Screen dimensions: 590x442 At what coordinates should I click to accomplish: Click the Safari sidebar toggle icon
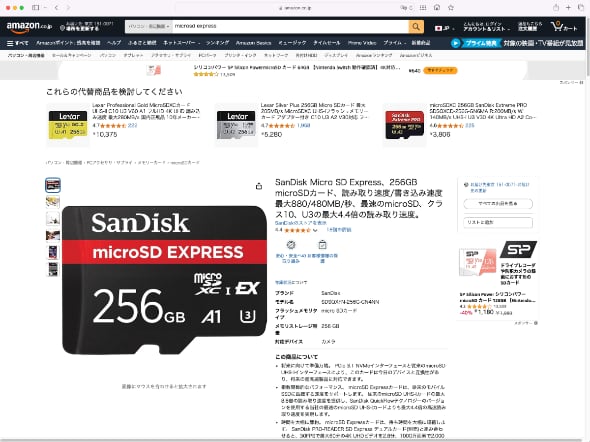pos(36,8)
